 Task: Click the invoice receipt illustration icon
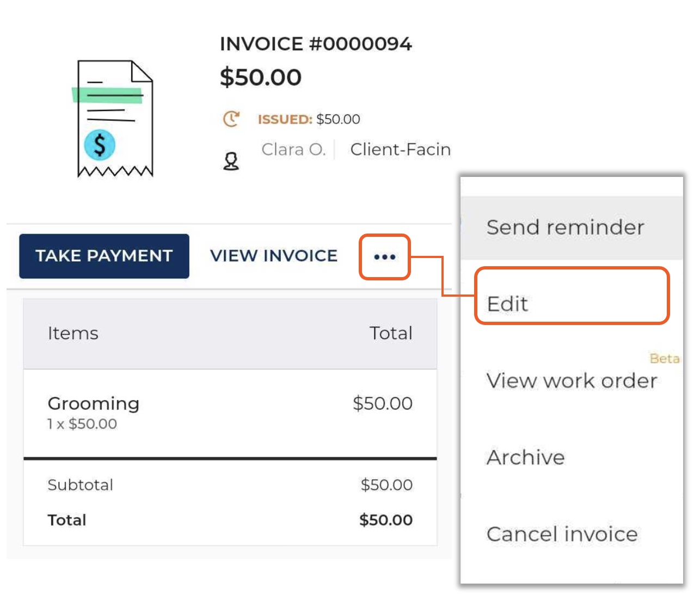pos(113,119)
